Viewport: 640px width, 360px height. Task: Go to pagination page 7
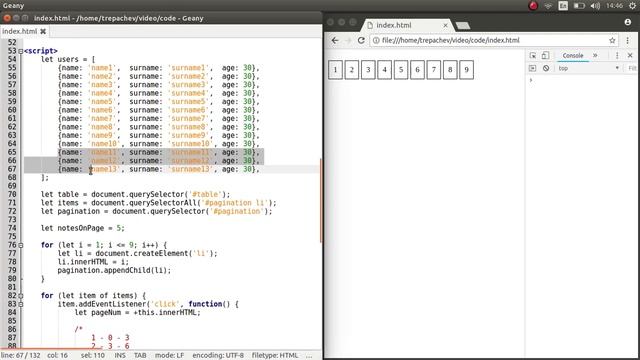coord(434,70)
